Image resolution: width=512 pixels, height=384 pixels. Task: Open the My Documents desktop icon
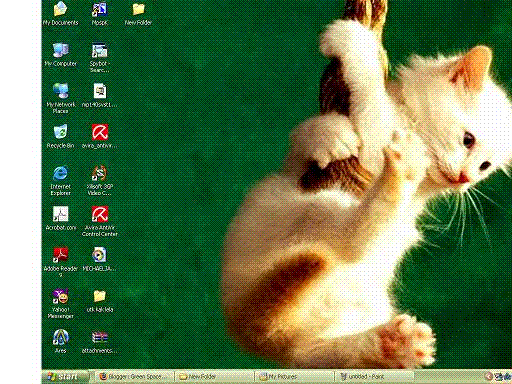pyautogui.click(x=60, y=13)
